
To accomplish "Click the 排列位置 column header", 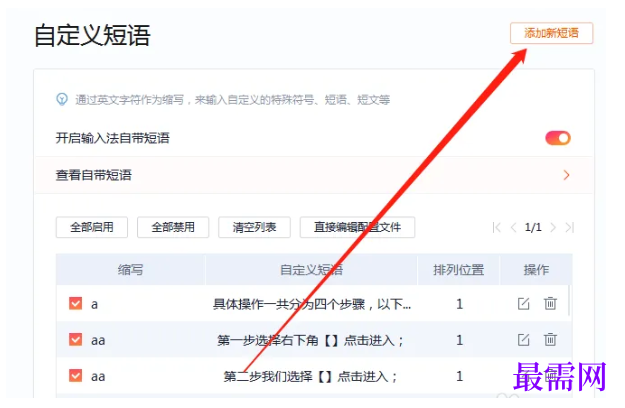I will click(458, 270).
